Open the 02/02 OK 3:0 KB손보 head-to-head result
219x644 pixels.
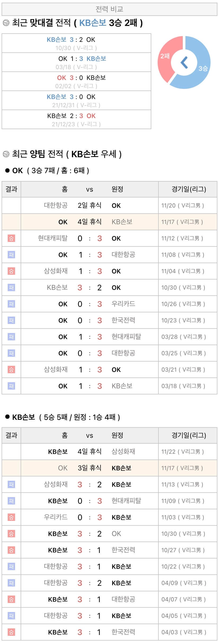tap(76, 82)
